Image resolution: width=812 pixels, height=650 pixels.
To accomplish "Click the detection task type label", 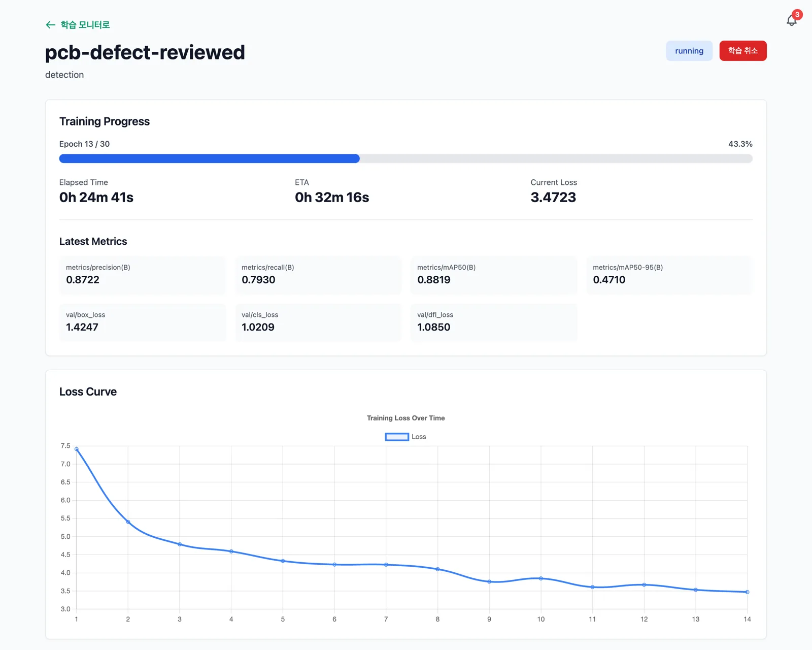I will click(x=64, y=75).
